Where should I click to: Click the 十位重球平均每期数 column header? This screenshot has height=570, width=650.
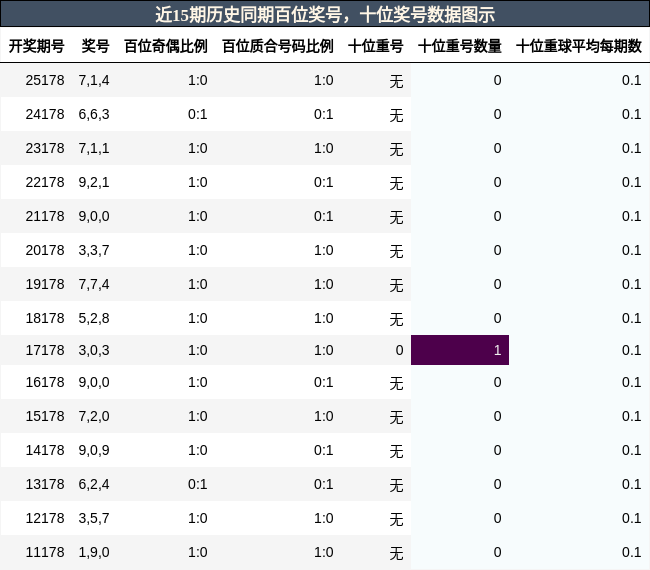click(x=579, y=46)
